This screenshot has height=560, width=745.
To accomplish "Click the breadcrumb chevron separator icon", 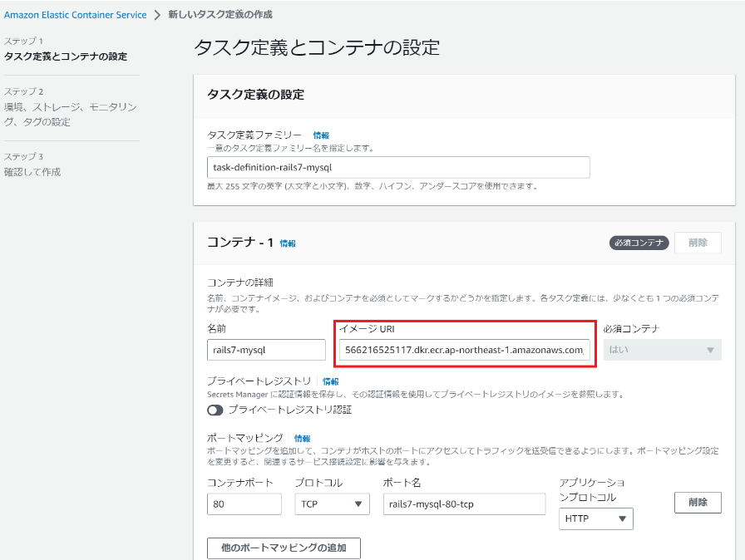I will point(157,15).
